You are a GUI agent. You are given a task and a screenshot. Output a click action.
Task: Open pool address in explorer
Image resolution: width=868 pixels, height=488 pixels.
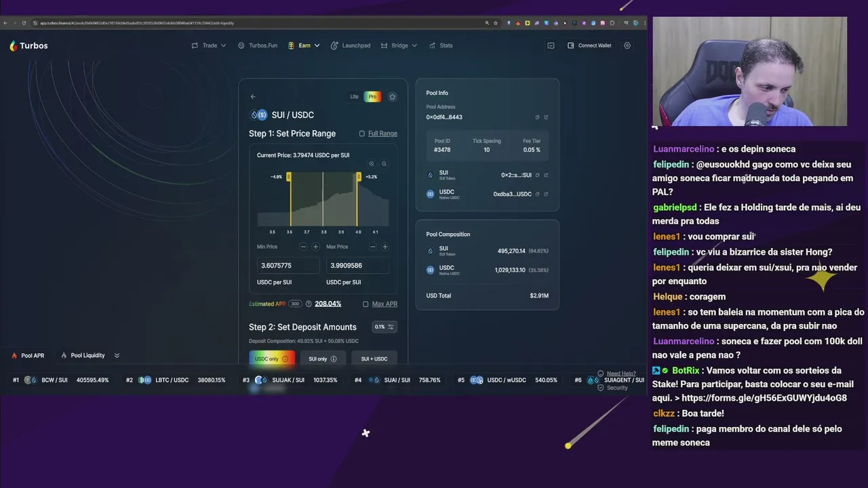[x=546, y=117]
